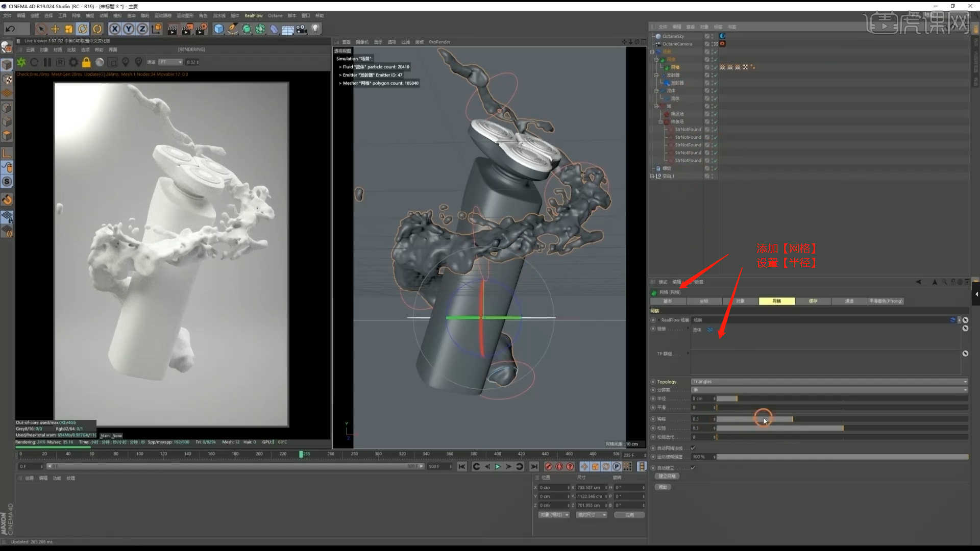Click the Undo arrow in main toolbar

pyautogui.click(x=10, y=29)
